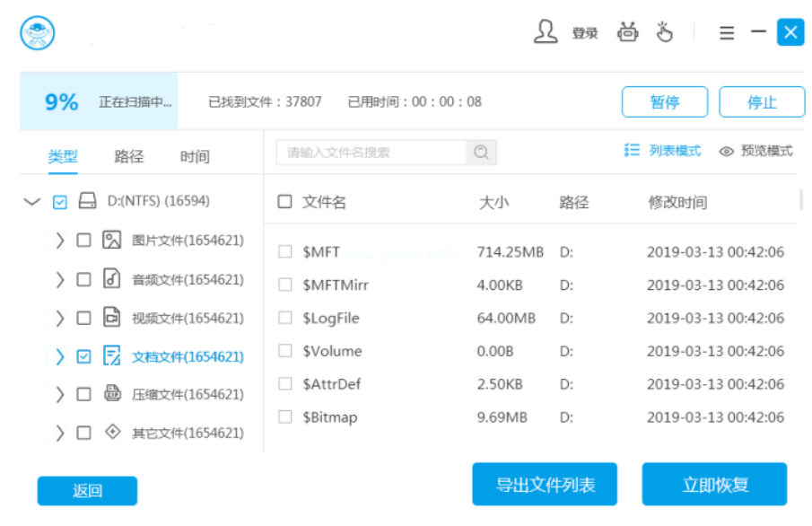812x526 pixels.
Task: Click the search magnifier icon
Action: click(x=481, y=152)
